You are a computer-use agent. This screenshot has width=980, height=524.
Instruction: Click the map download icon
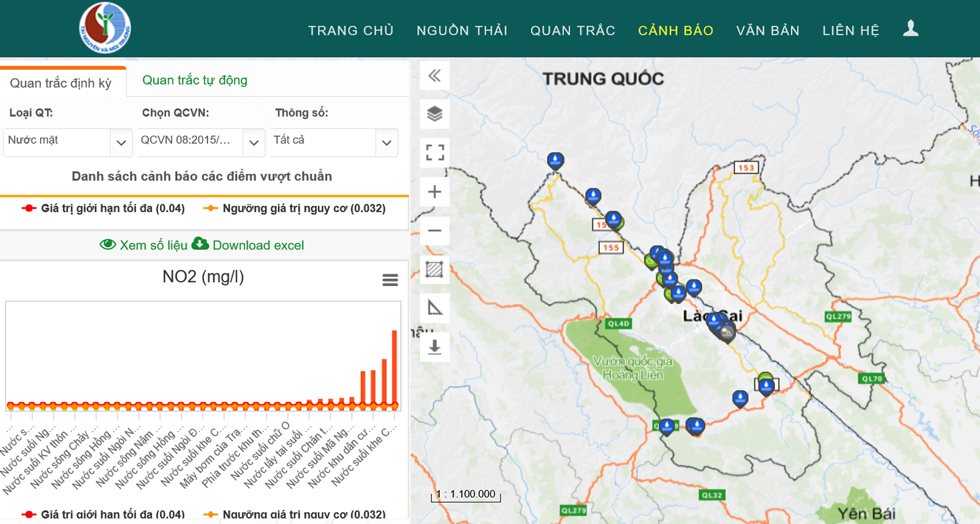(x=434, y=347)
